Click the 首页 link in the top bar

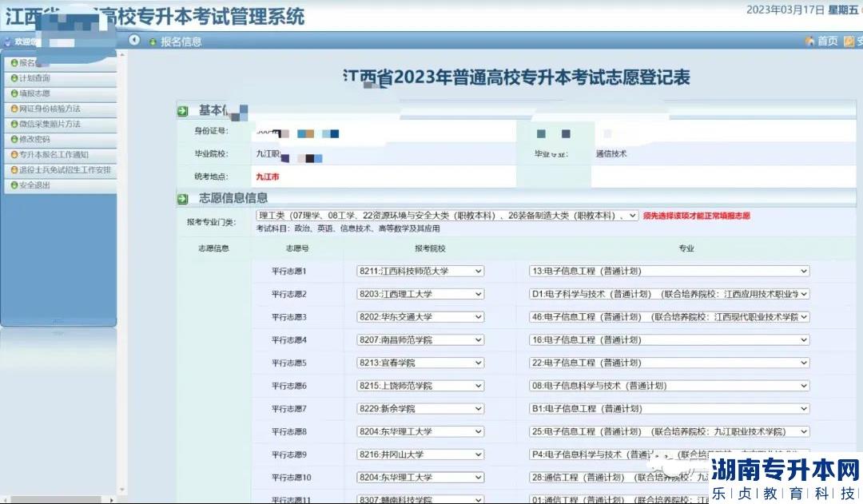pos(827,42)
